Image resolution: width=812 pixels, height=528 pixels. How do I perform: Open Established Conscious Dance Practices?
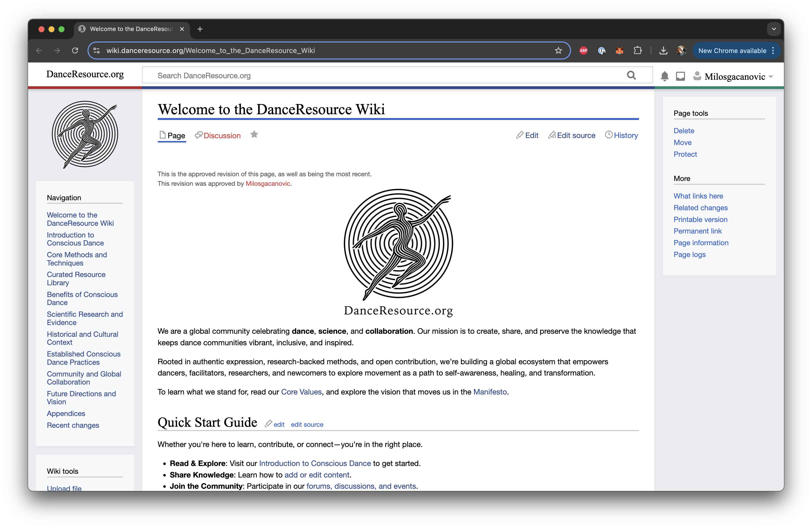(83, 358)
